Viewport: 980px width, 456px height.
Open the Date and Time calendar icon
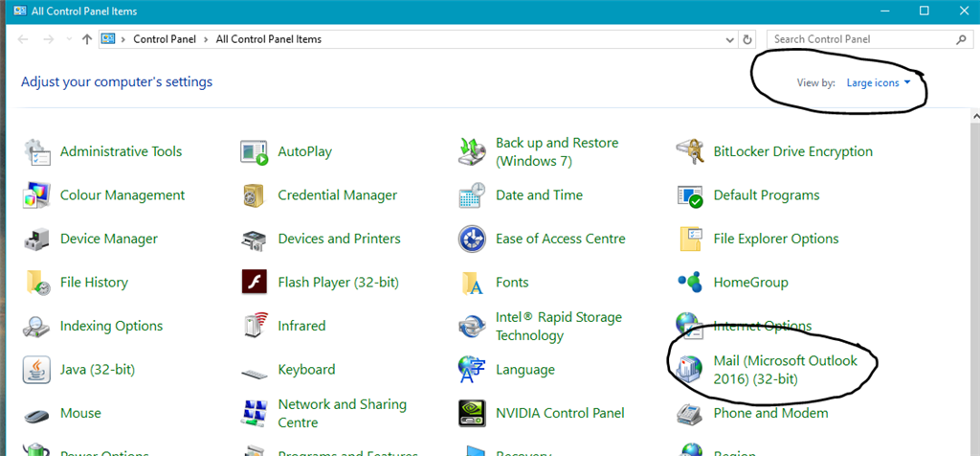pos(472,195)
